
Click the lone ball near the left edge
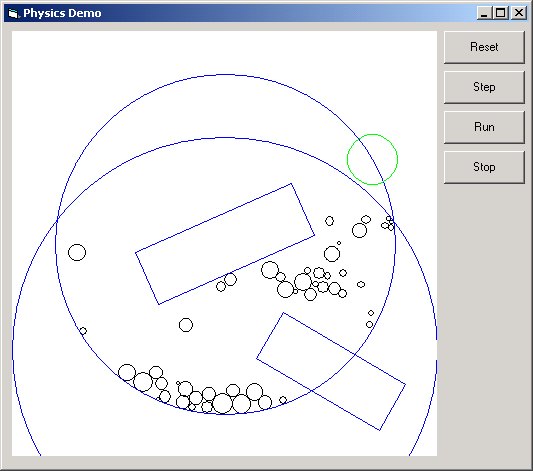tap(77, 252)
